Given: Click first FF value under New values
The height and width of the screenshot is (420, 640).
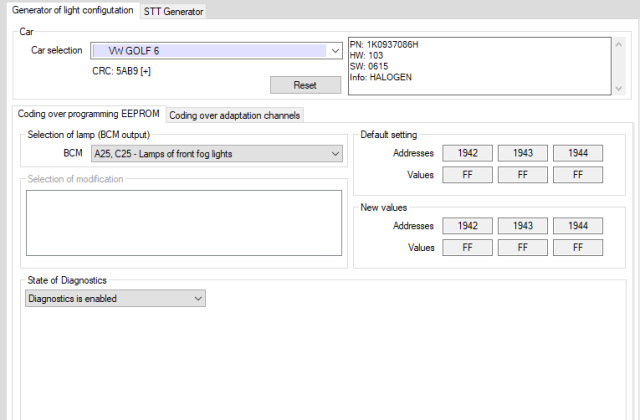Looking at the screenshot, I should tap(468, 248).
